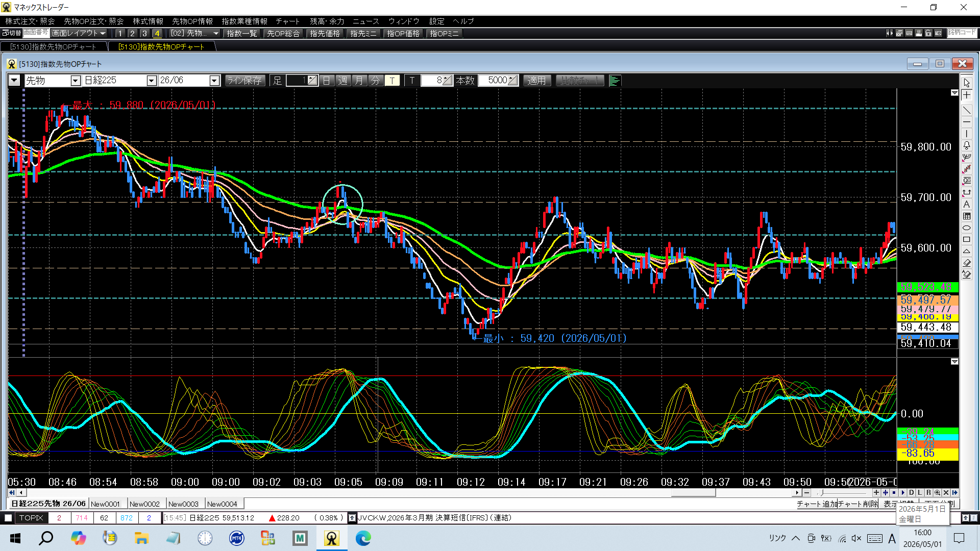Toggle the daily 日 timeframe button
The width and height of the screenshot is (980, 551).
tap(327, 81)
